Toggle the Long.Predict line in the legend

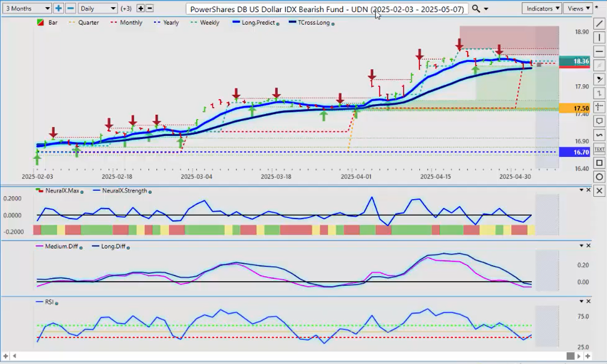pos(256,23)
